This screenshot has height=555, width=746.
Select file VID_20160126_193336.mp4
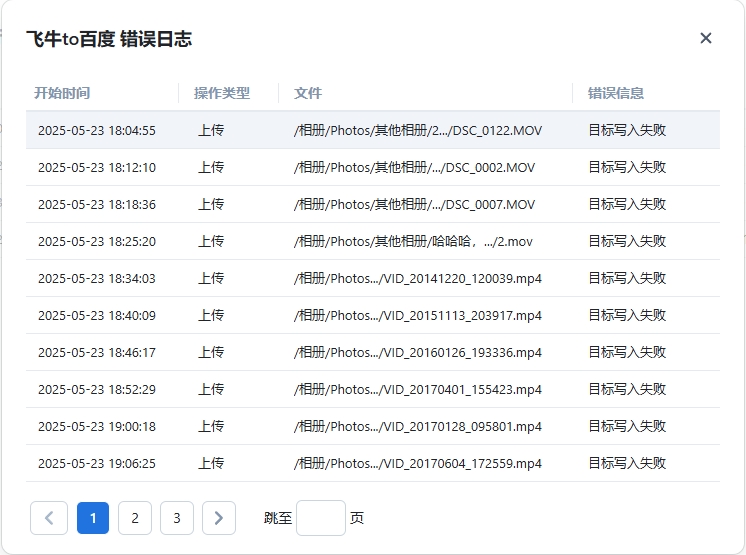click(418, 352)
